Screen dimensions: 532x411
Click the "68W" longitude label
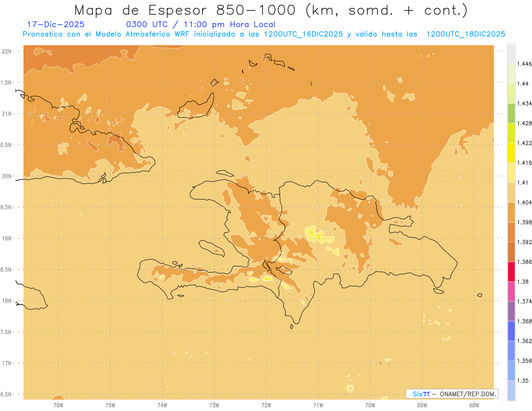click(x=474, y=405)
